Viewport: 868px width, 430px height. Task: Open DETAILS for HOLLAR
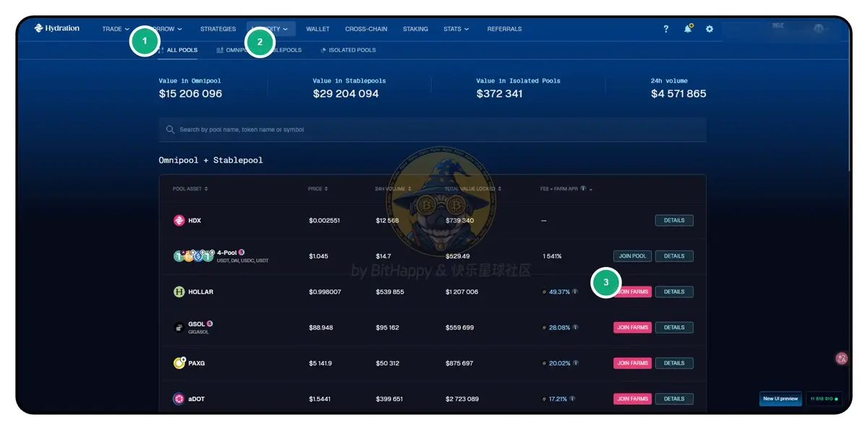(x=674, y=292)
